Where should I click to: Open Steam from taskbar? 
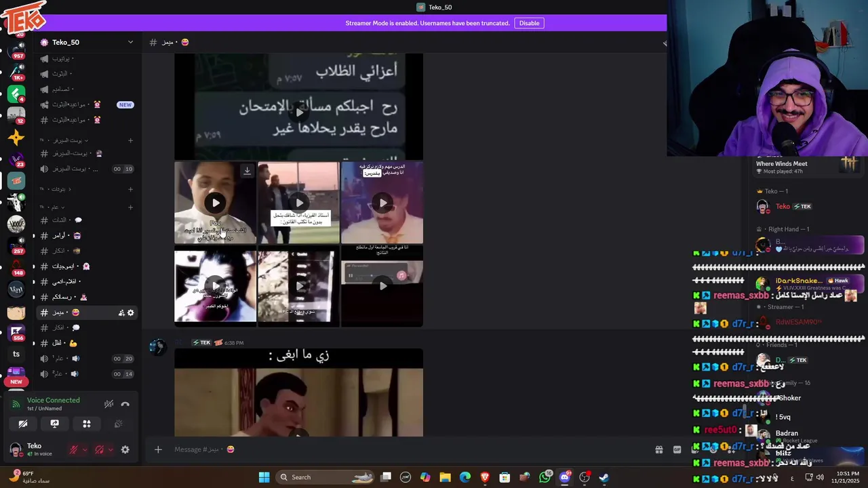pyautogui.click(x=604, y=477)
